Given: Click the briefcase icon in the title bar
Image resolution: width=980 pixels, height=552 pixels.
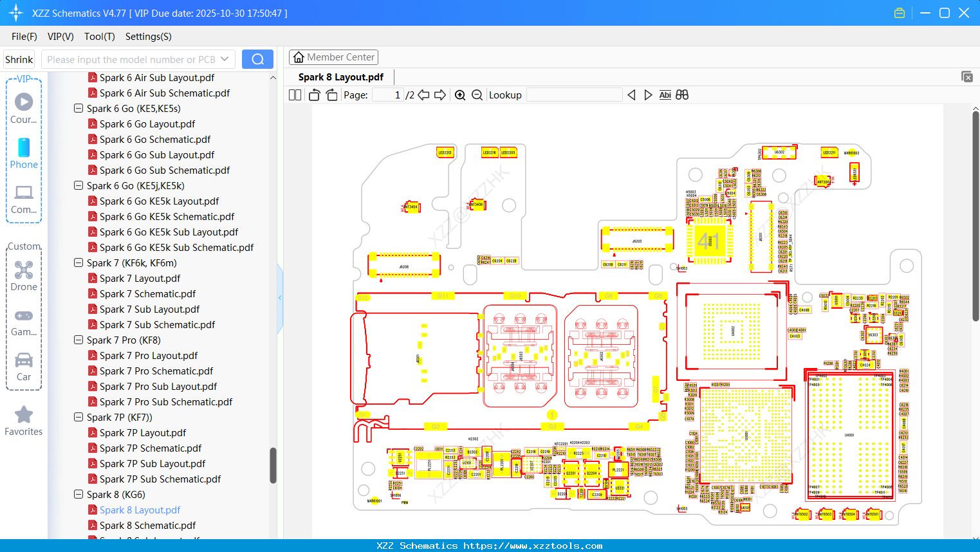Looking at the screenshot, I should tap(899, 12).
